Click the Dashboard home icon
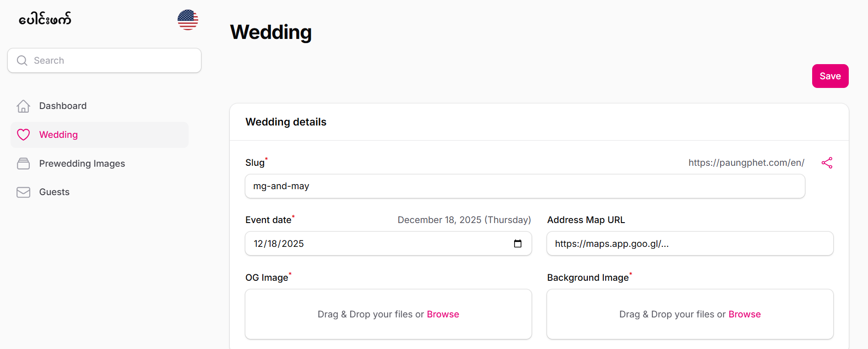This screenshot has width=868, height=349. click(x=23, y=106)
